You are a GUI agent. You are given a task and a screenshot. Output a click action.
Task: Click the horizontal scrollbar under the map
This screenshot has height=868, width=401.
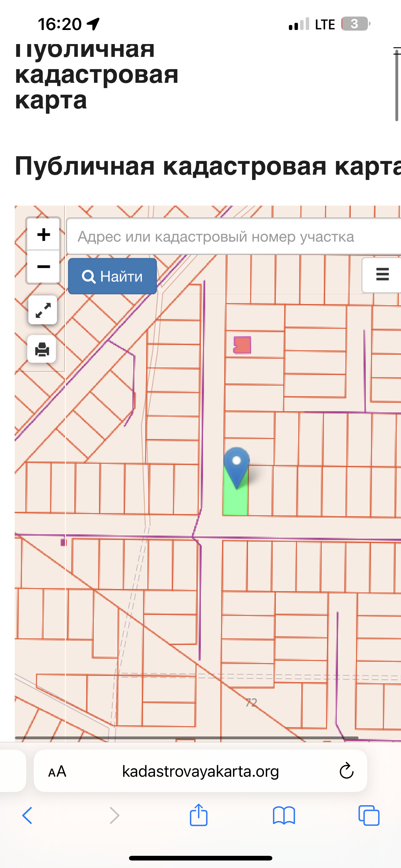point(187,738)
